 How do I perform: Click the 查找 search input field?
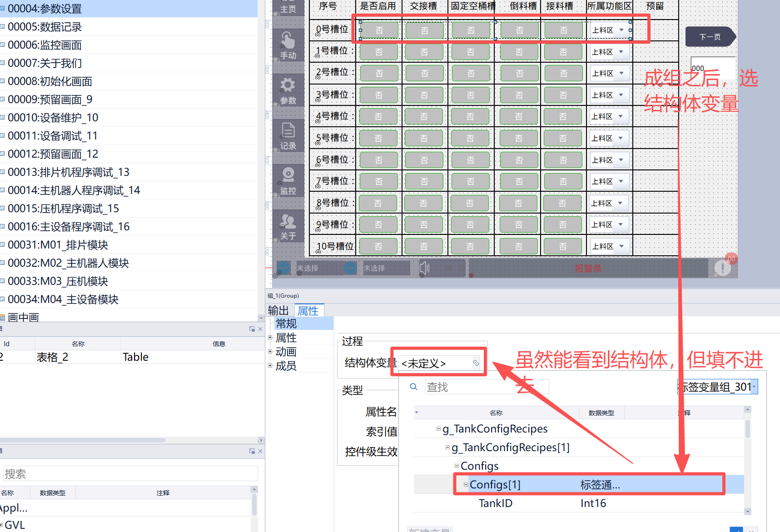486,387
